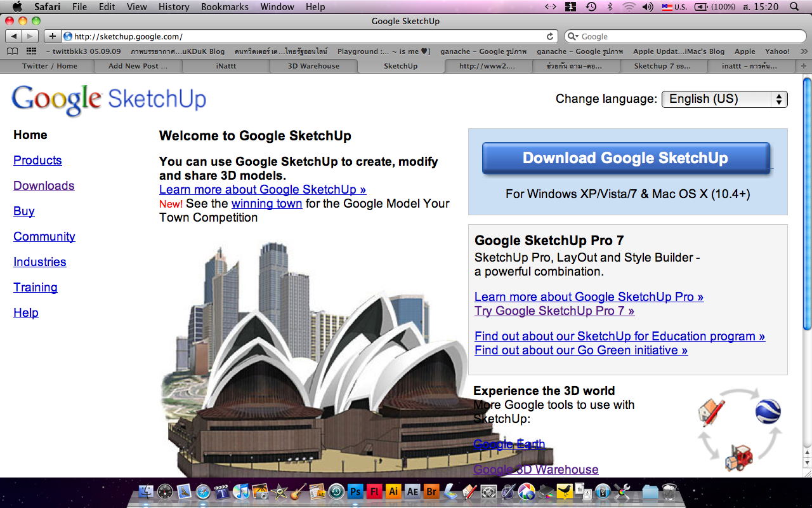812x508 pixels.
Task: Click the Google SketchUp logo
Action: pos(108,100)
